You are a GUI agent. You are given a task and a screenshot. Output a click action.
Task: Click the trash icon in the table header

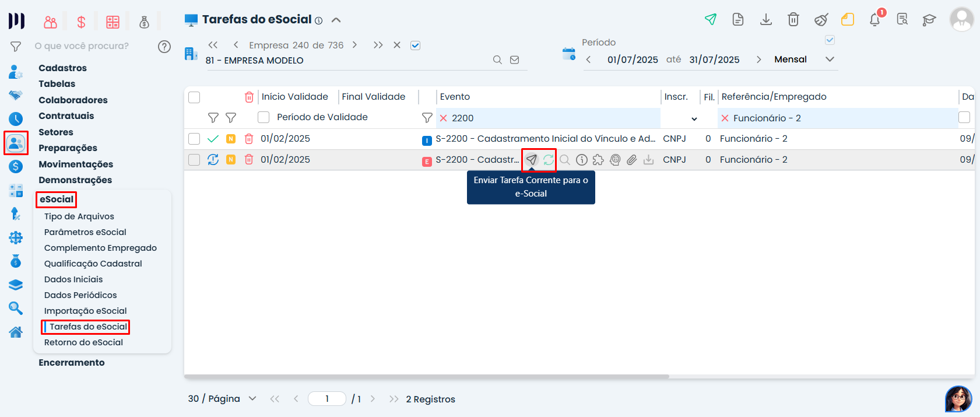(x=249, y=97)
